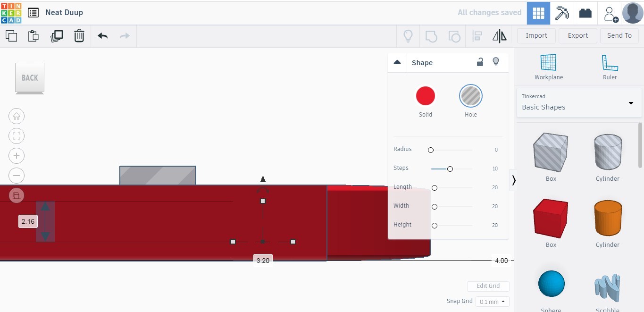Adjust the Steps slider

(450, 169)
